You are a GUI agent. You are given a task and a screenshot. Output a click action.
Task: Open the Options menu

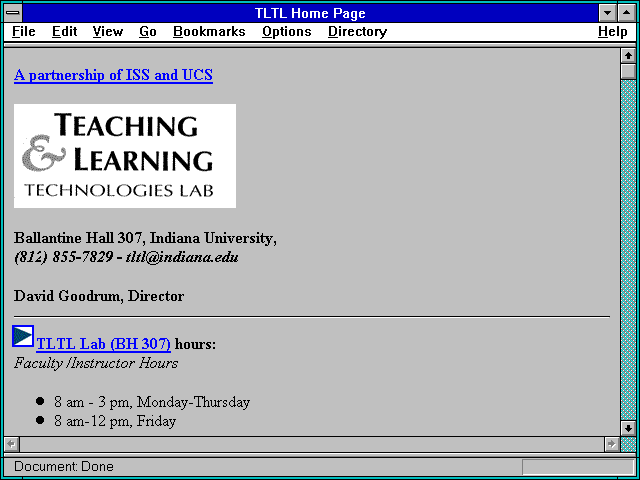point(287,32)
